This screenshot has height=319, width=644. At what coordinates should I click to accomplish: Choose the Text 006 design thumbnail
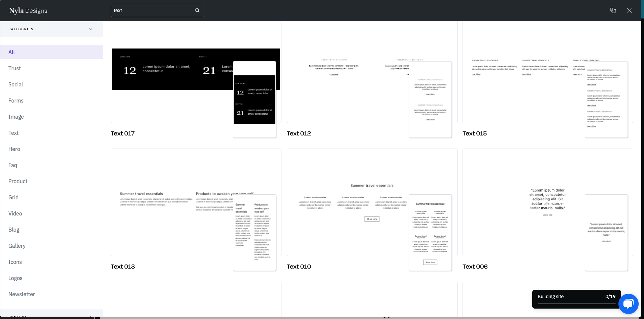coord(548,202)
